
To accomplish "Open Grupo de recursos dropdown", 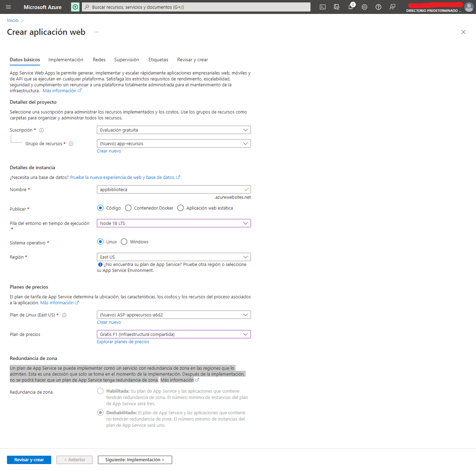I will (x=174, y=143).
